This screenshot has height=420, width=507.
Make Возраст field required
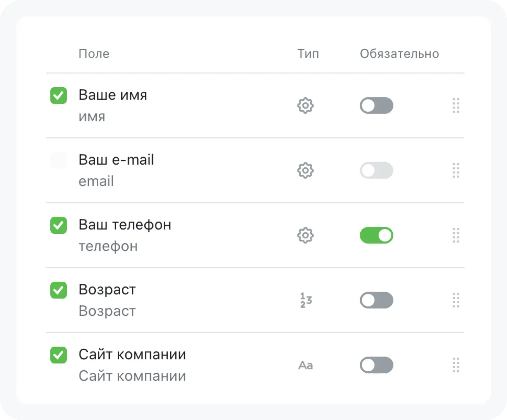(x=376, y=300)
